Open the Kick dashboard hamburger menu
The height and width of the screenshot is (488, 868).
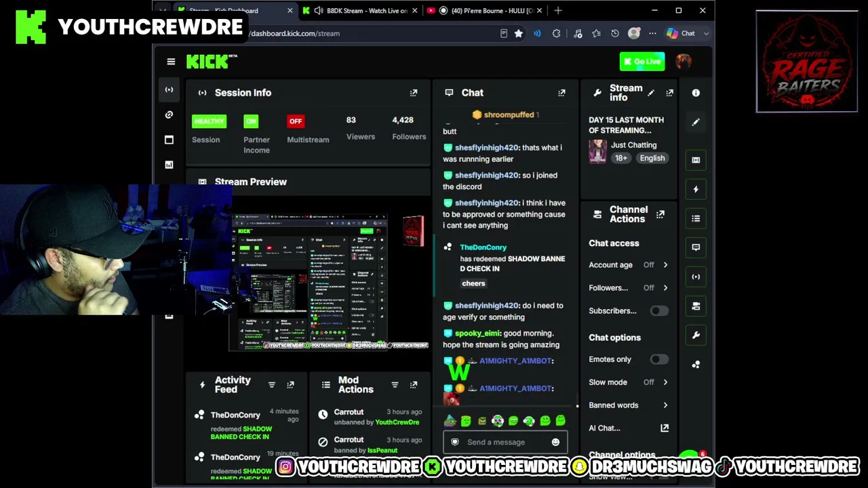coord(171,62)
